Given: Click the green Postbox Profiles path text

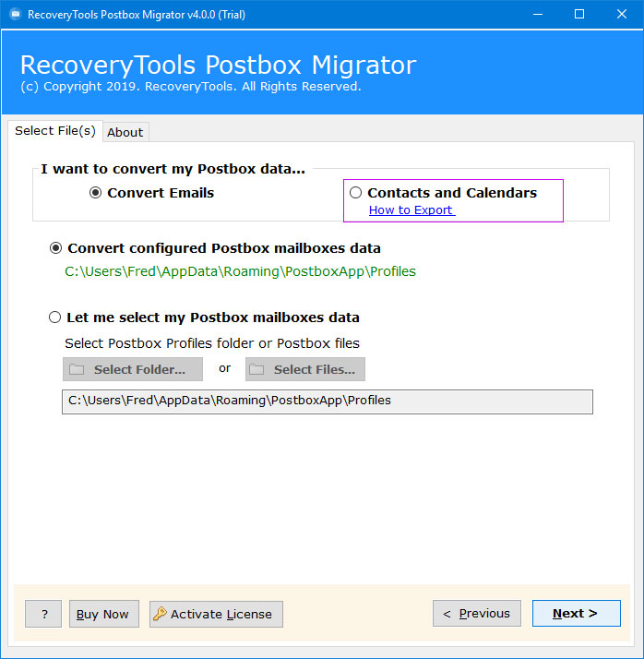Looking at the screenshot, I should click(x=240, y=271).
